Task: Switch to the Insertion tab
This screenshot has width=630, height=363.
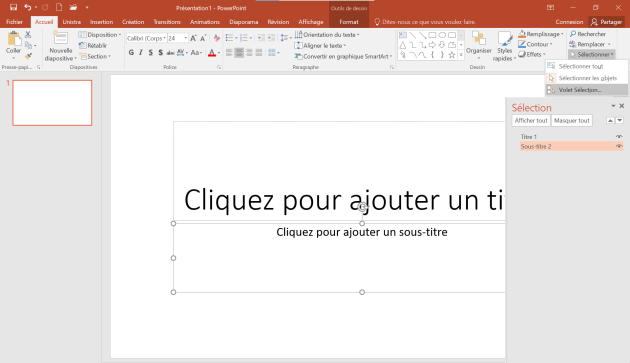Action: [x=101, y=22]
